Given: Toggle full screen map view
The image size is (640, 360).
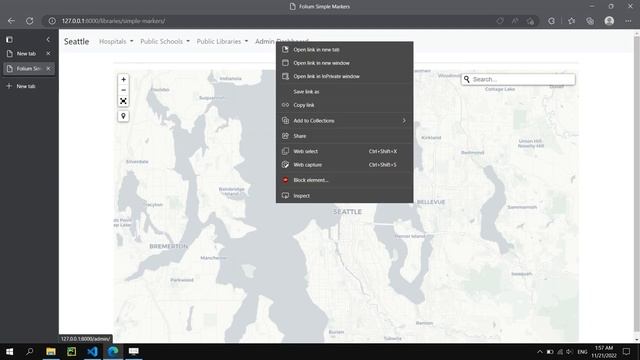Looking at the screenshot, I should pos(123,101).
